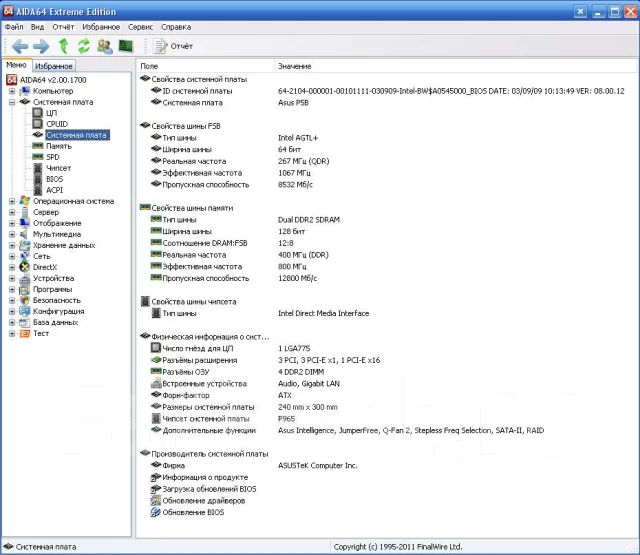This screenshot has height=555, width=640.
Task: Click the База данных tree icon
Action: click(x=24, y=322)
